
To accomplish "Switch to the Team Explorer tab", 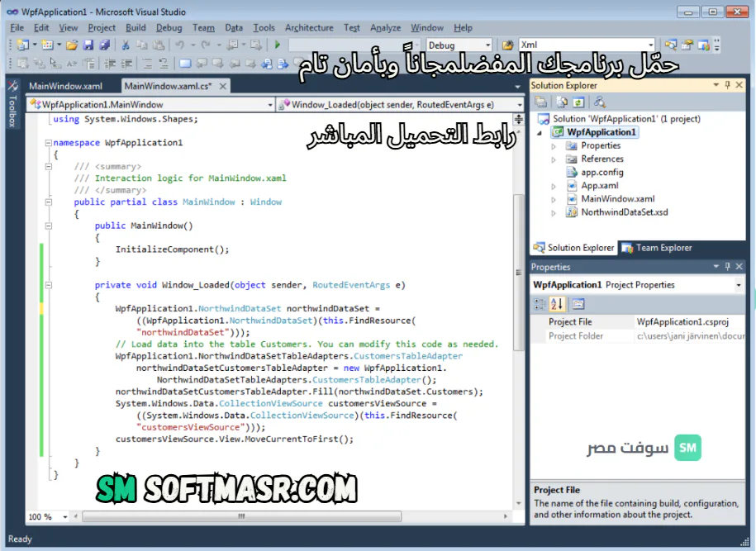I will coord(659,248).
